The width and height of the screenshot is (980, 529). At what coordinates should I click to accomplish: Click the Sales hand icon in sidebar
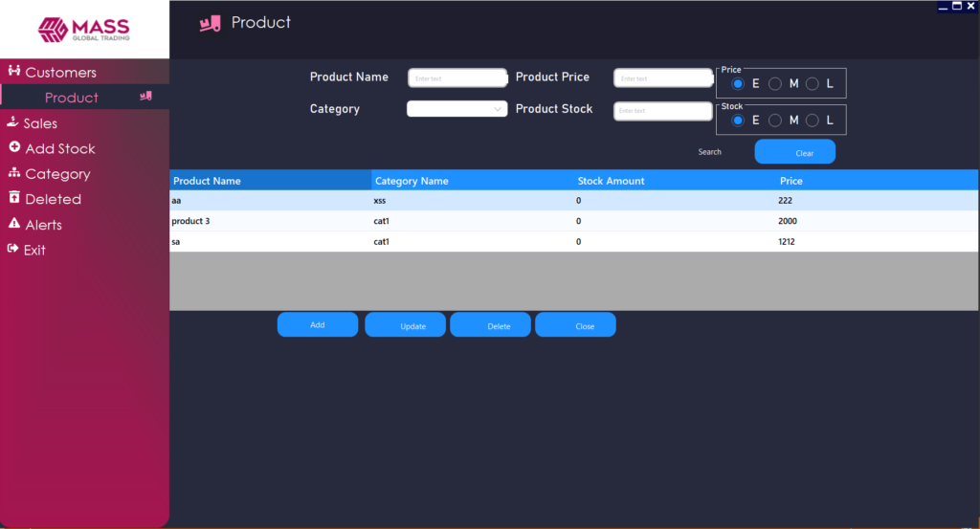pyautogui.click(x=12, y=121)
